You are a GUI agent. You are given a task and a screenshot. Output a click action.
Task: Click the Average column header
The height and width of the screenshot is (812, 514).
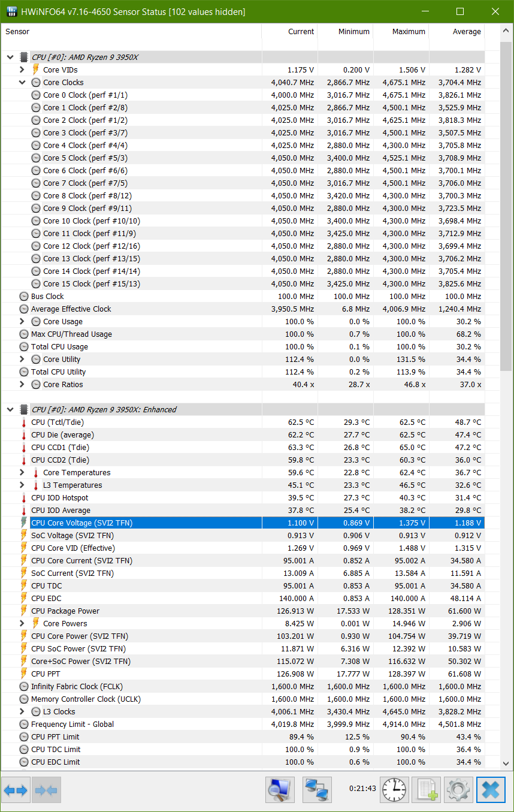point(457,32)
